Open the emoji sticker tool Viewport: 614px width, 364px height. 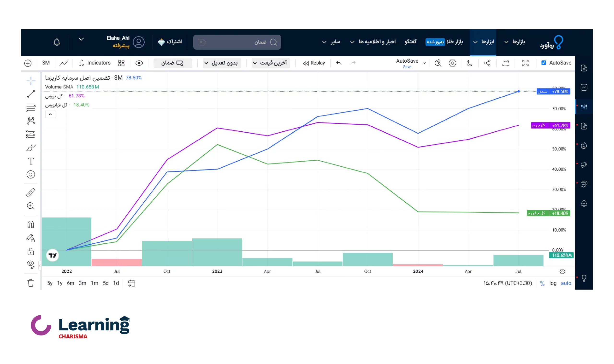pyautogui.click(x=31, y=175)
